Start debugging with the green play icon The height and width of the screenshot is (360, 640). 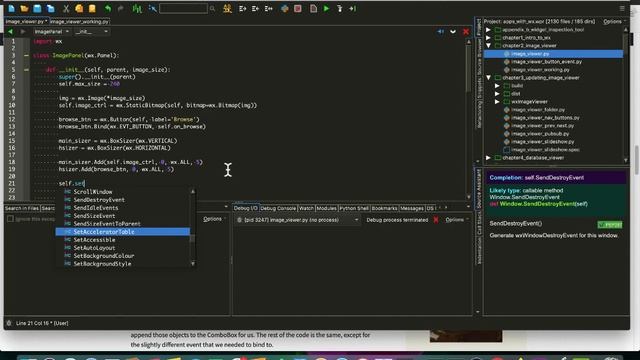coord(327,8)
